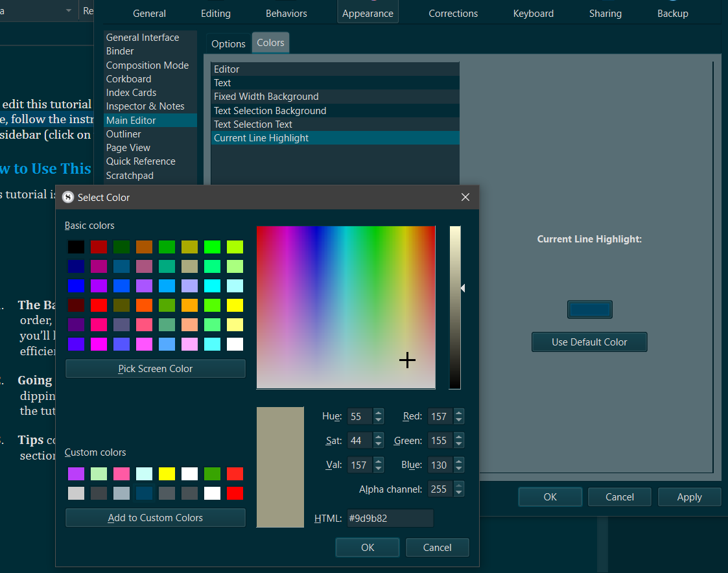Switch to the Sharing tab
This screenshot has height=573, width=728.
coord(605,14)
